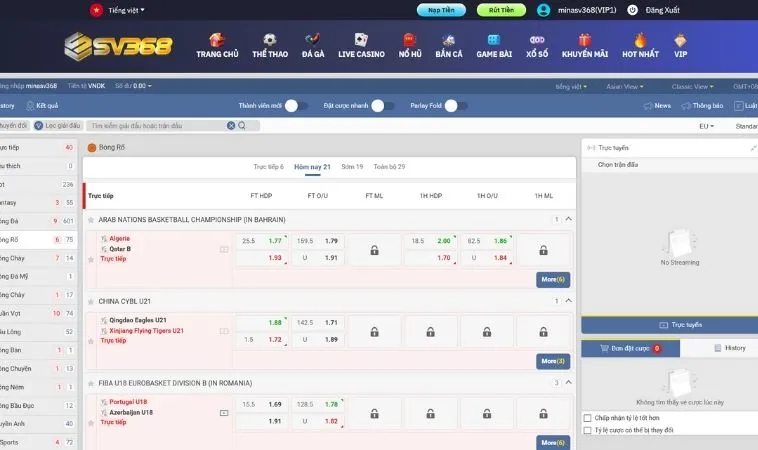Open the Trang Chủ home icon

pyautogui.click(x=217, y=40)
